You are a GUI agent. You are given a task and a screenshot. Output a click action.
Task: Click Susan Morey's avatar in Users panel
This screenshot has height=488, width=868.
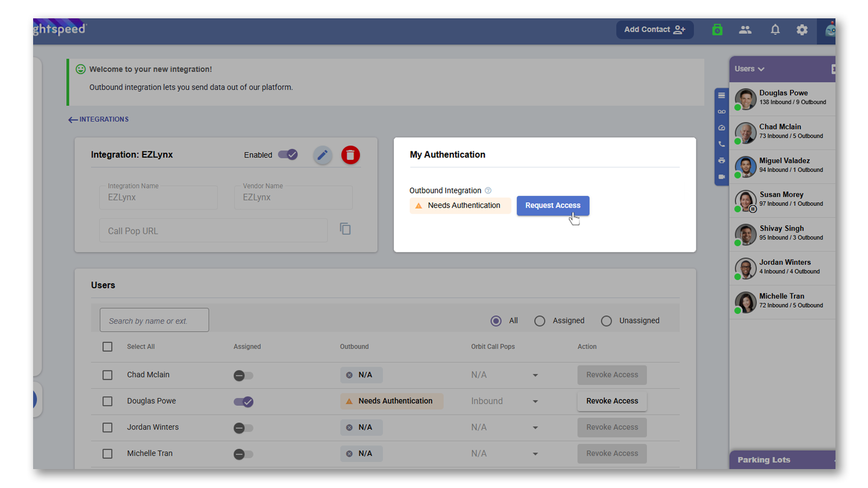pyautogui.click(x=746, y=200)
